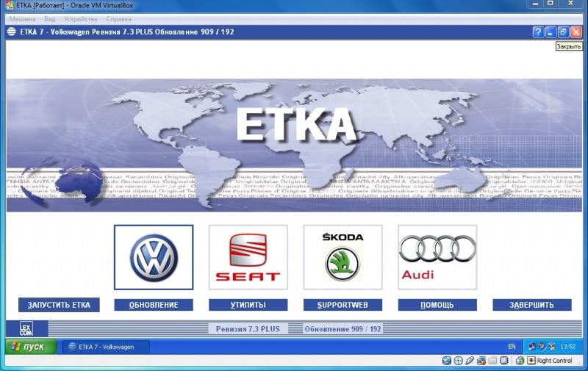Click the ETKA question mark help icon
The width and height of the screenshot is (588, 371).
point(538,32)
